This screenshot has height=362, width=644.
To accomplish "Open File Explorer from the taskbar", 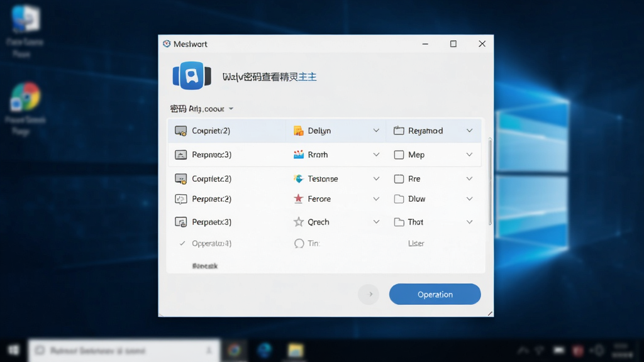I will (x=296, y=350).
